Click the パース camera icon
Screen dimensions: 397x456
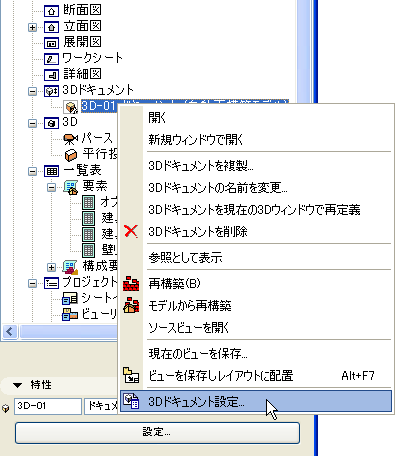71,139
